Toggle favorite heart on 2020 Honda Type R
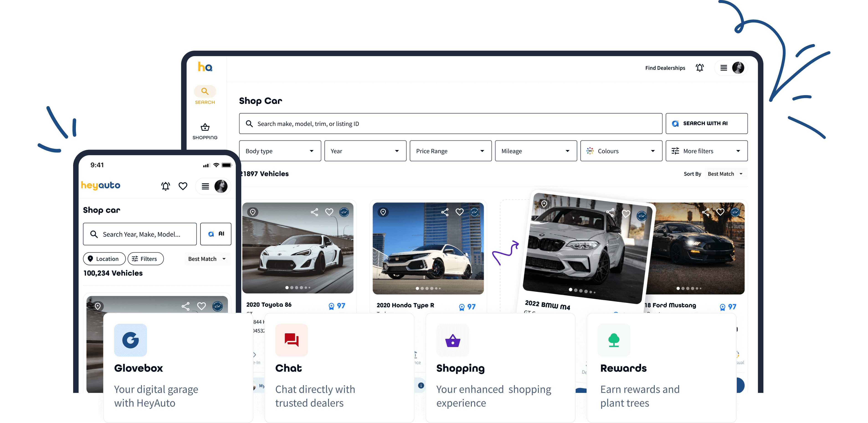 pos(460,212)
